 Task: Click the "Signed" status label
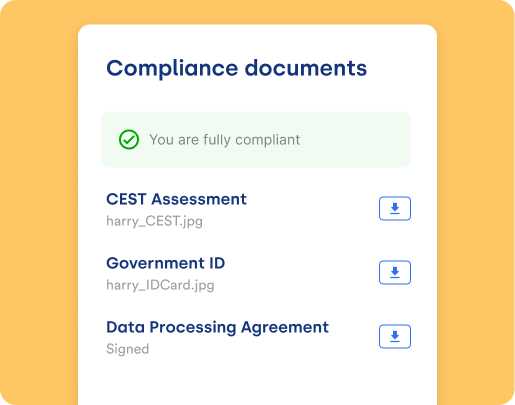(128, 349)
